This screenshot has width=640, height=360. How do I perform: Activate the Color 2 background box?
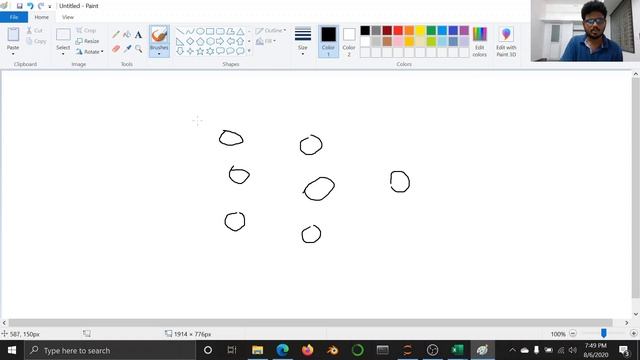pyautogui.click(x=349, y=42)
